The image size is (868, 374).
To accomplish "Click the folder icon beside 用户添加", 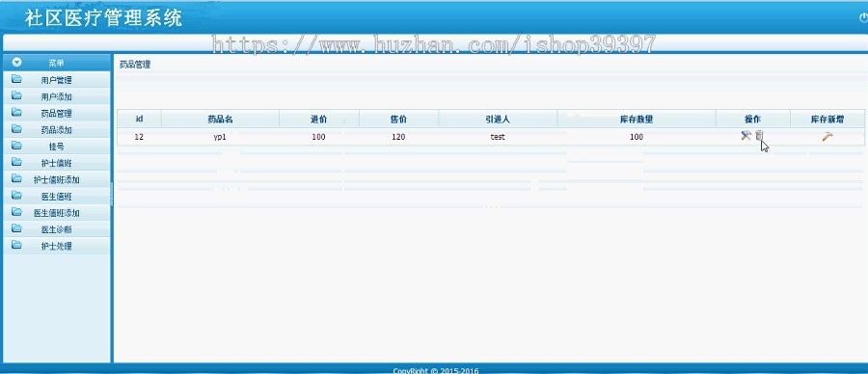I will (x=16, y=95).
